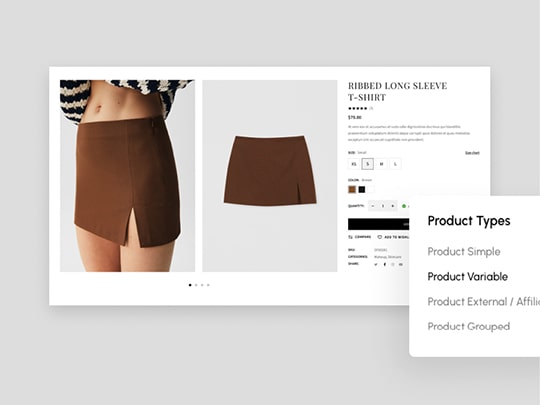Open the Size chart link
This screenshot has height=405, width=540.
pyautogui.click(x=472, y=153)
